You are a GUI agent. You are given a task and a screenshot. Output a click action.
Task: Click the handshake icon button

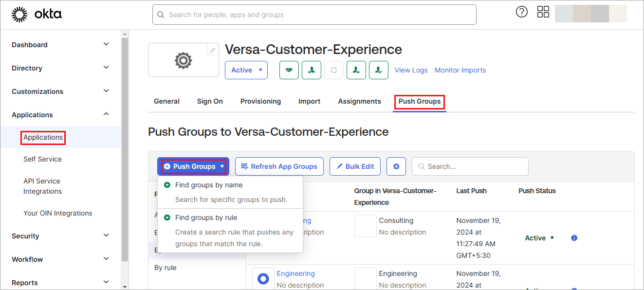[x=289, y=70]
